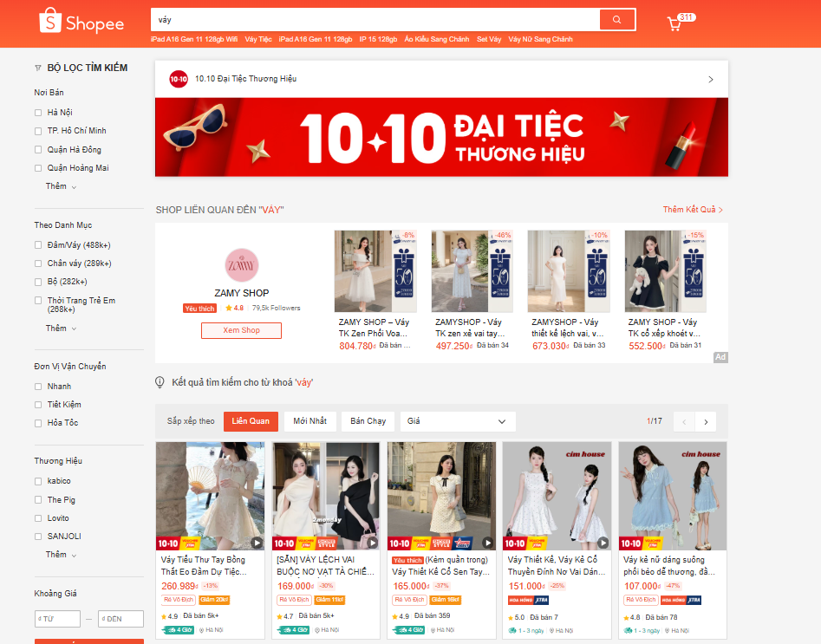Select the Mới Nhất sort tab
This screenshot has width=821, height=644.
(x=310, y=421)
